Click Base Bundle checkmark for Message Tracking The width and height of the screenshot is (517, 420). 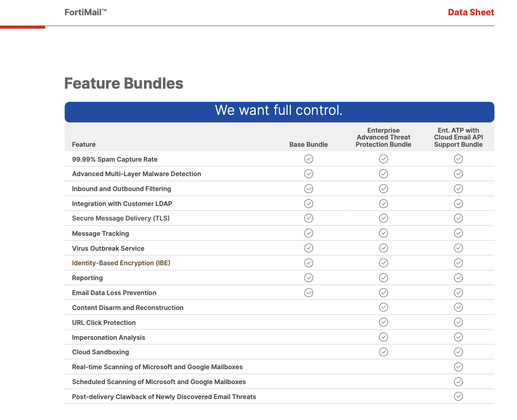[309, 233]
